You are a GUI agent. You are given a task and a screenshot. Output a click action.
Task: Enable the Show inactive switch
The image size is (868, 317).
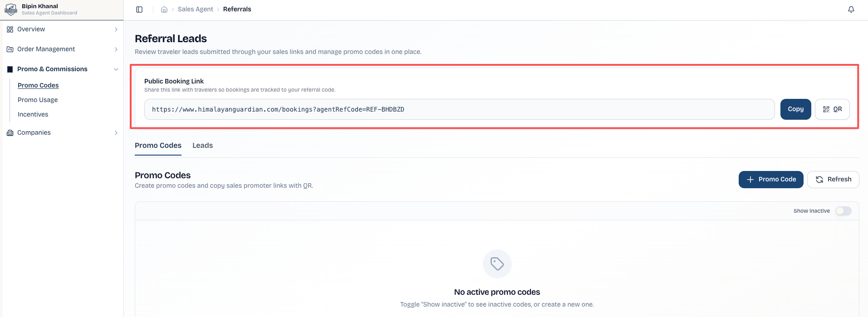coord(843,211)
